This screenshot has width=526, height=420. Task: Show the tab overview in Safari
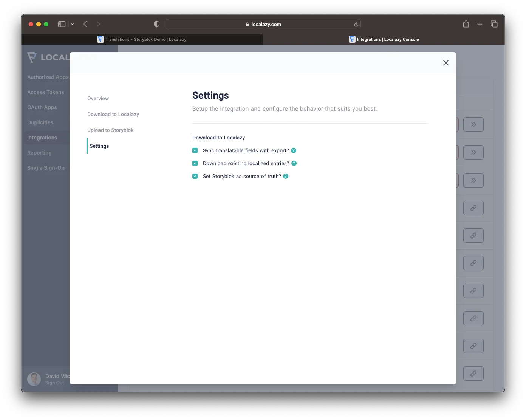pyautogui.click(x=494, y=24)
